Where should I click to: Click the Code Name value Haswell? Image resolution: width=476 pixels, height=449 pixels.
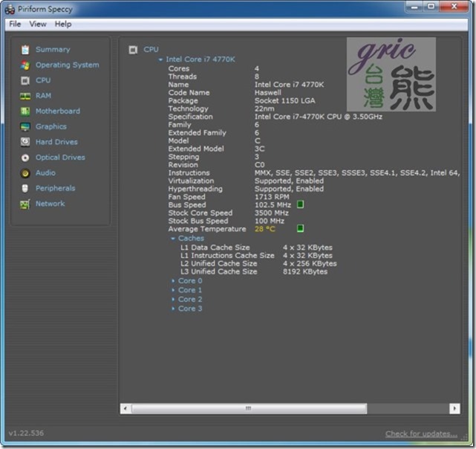pyautogui.click(x=268, y=93)
